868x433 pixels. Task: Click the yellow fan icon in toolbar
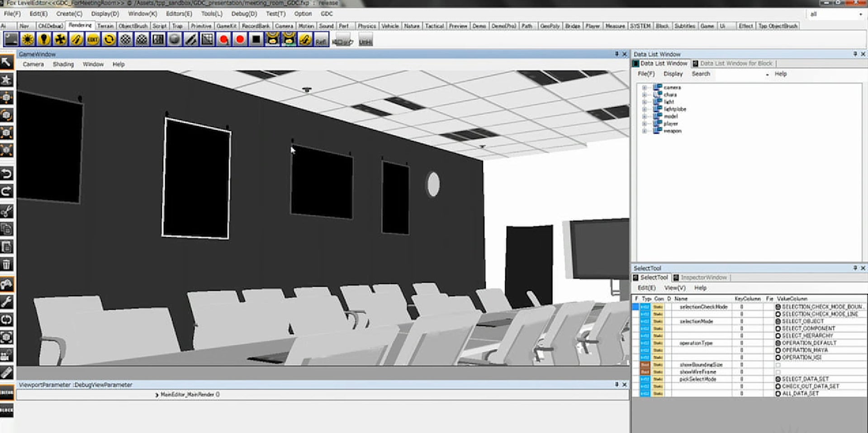60,40
